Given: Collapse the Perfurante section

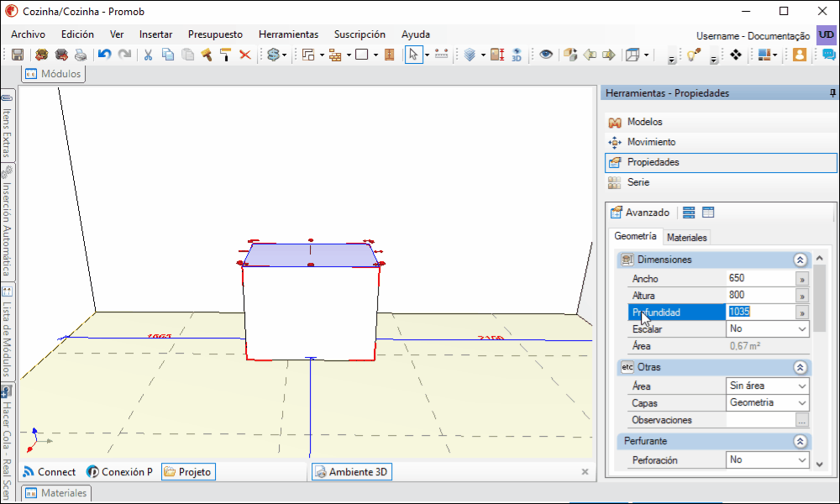Looking at the screenshot, I should pyautogui.click(x=801, y=441).
